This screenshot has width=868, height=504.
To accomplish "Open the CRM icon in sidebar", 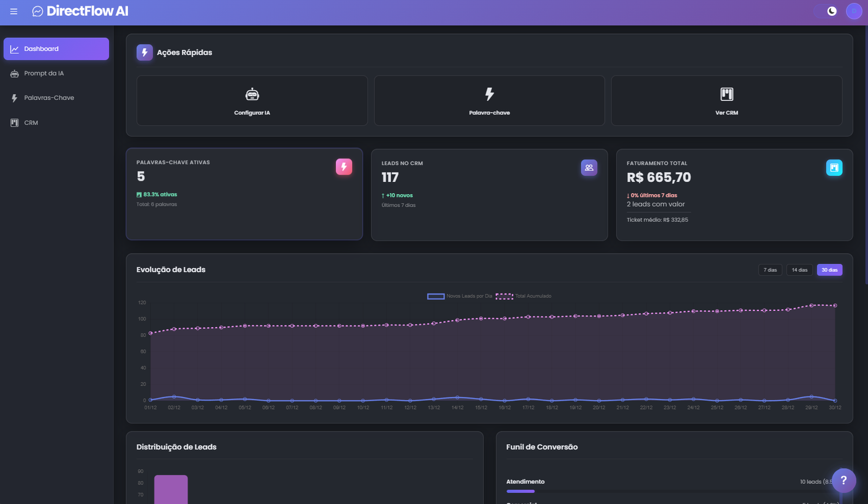I will coord(14,122).
